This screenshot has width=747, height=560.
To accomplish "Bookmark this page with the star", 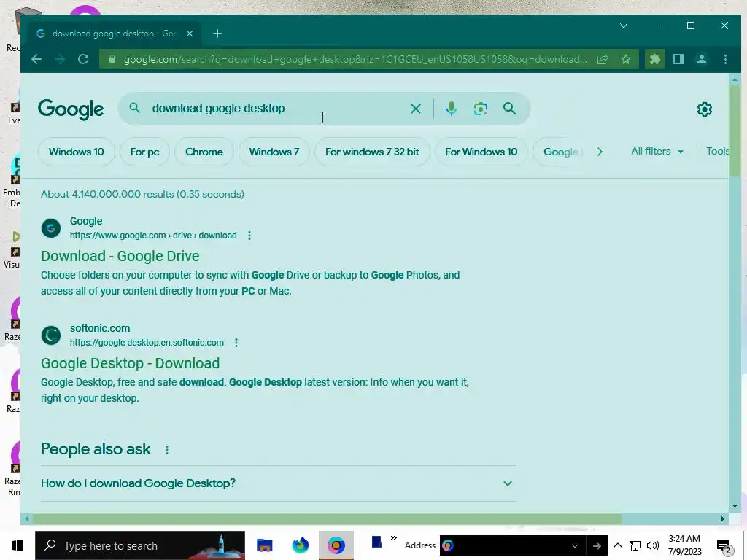I will click(625, 59).
